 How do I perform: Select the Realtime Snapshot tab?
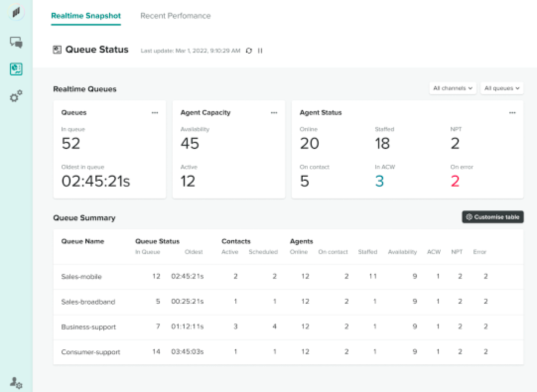pos(86,16)
